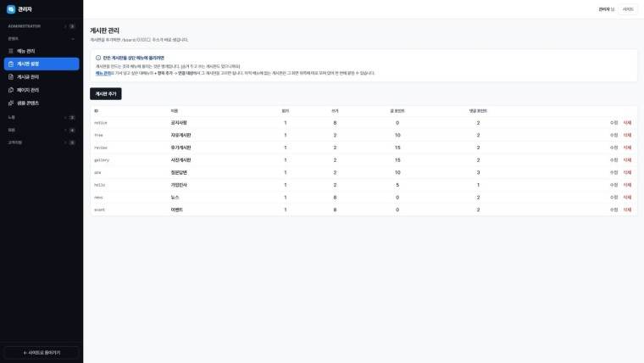Click the 이름 column header
This screenshot has height=363, width=644.
[175, 111]
